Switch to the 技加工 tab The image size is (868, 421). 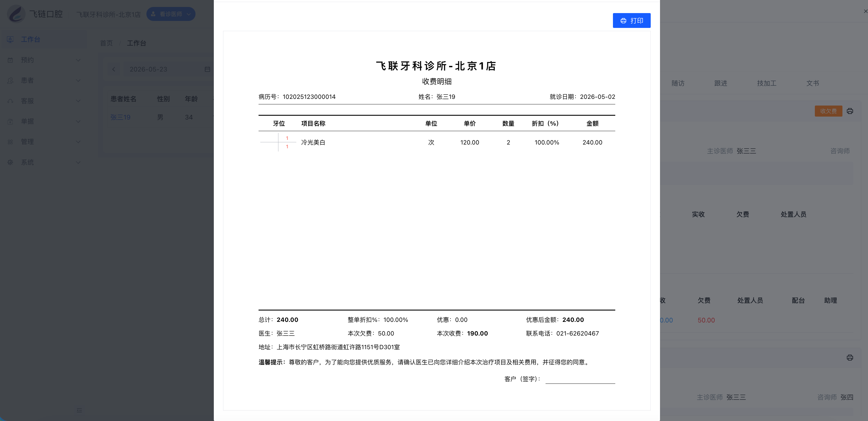766,83
